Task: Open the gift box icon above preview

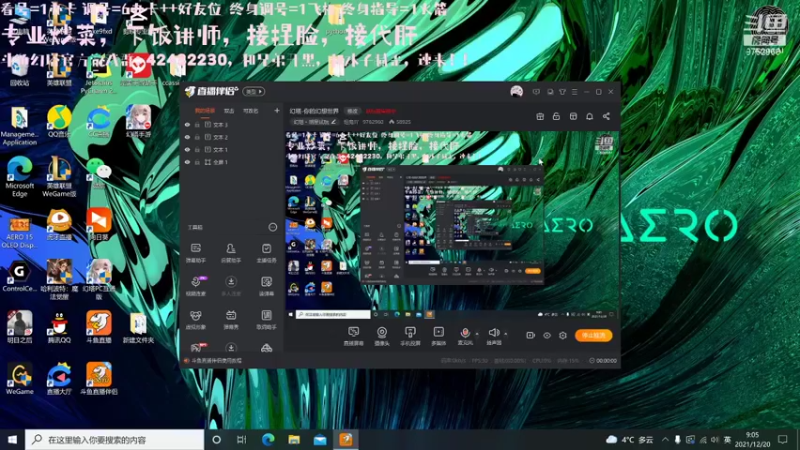Action: tap(540, 116)
